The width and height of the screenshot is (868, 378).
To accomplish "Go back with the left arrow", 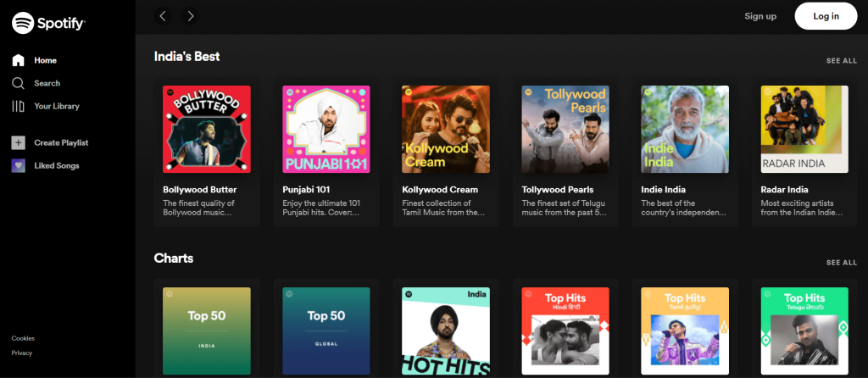I will 163,16.
